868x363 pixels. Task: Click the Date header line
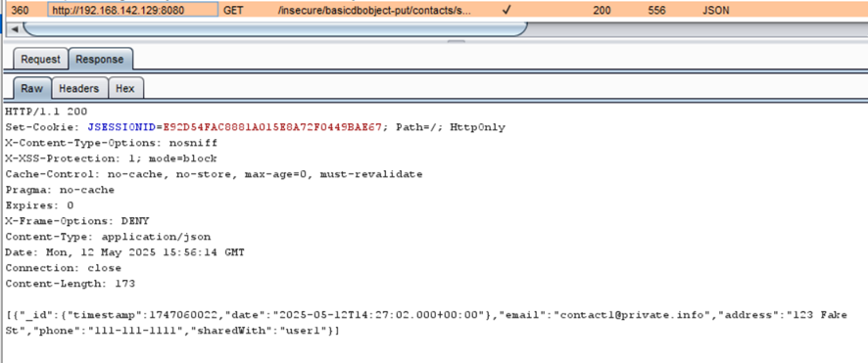[124, 252]
